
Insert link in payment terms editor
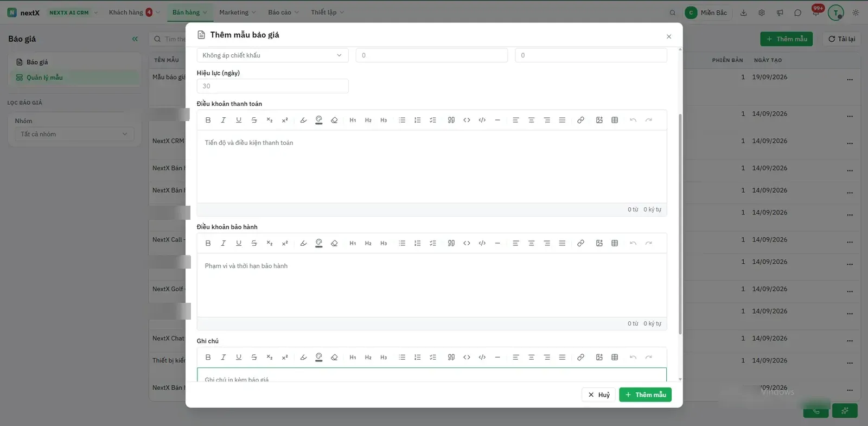[580, 120]
